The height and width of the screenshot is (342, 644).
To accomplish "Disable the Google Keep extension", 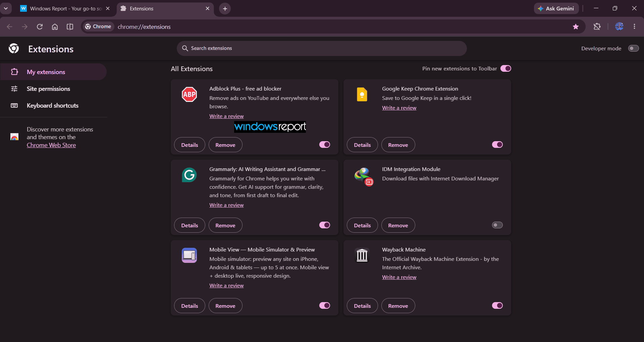I will coord(497,145).
